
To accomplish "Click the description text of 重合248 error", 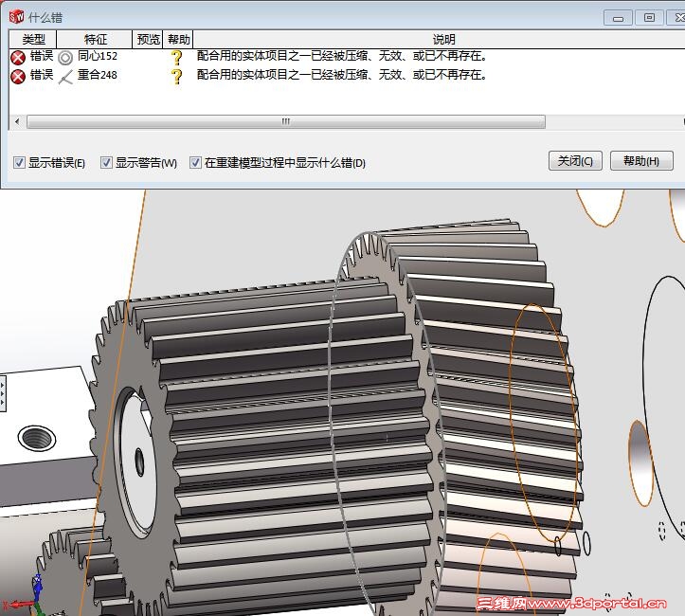I will pos(342,75).
